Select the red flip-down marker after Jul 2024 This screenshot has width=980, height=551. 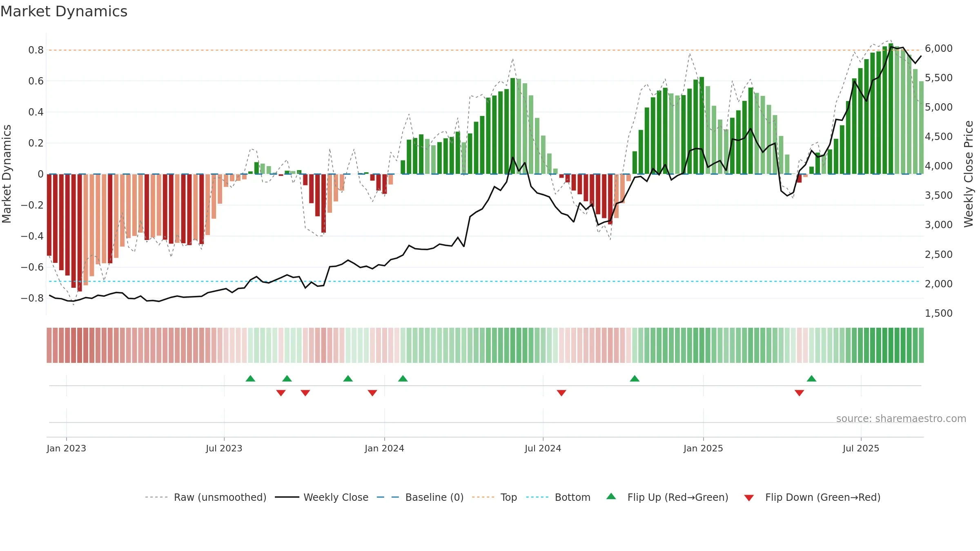[561, 393]
